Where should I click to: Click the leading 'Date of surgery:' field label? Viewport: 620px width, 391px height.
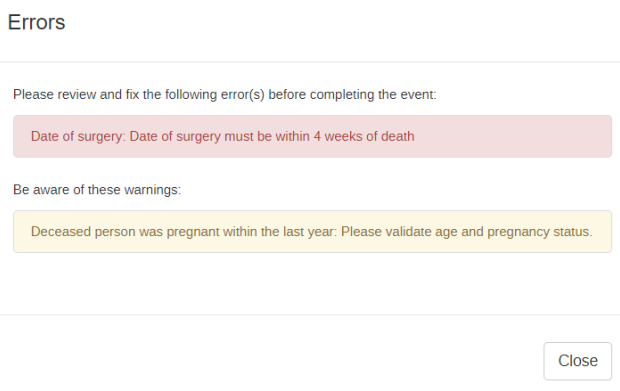[78, 136]
